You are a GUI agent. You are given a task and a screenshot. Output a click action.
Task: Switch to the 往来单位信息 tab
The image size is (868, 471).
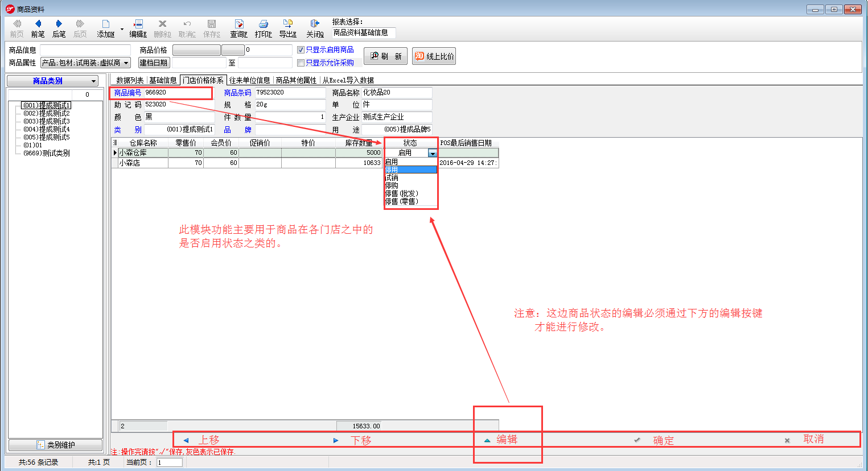[249, 80]
